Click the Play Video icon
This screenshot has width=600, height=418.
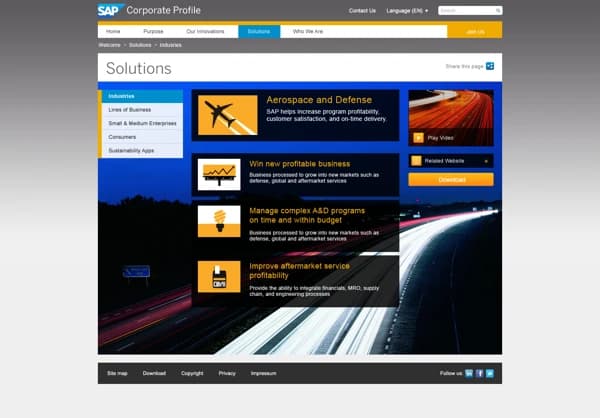coord(418,138)
